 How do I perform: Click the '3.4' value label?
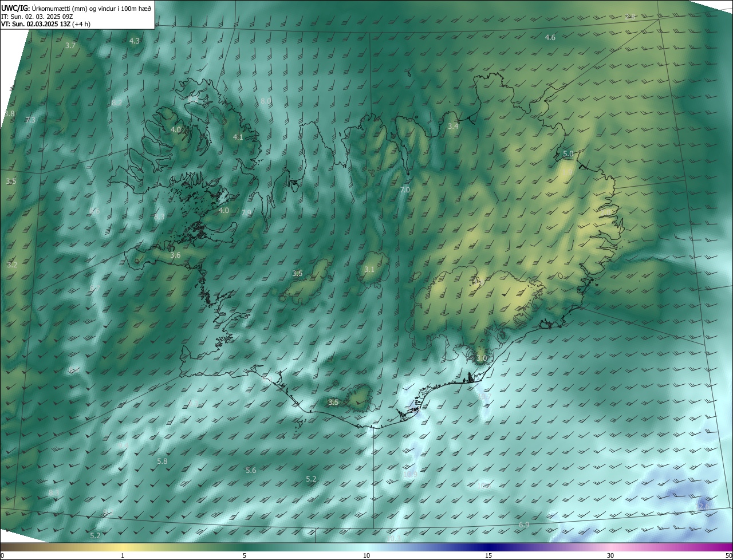[453, 126]
